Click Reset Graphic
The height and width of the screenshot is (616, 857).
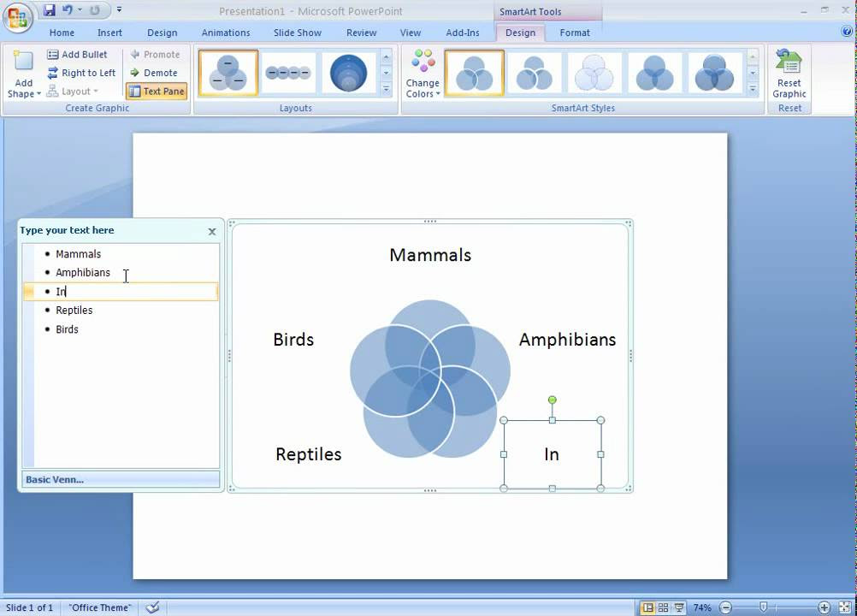click(x=789, y=74)
